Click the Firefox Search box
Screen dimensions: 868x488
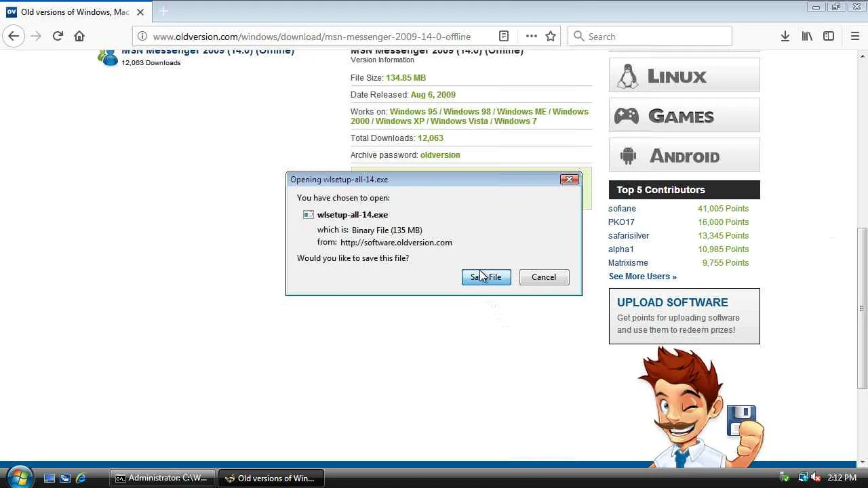(650, 37)
